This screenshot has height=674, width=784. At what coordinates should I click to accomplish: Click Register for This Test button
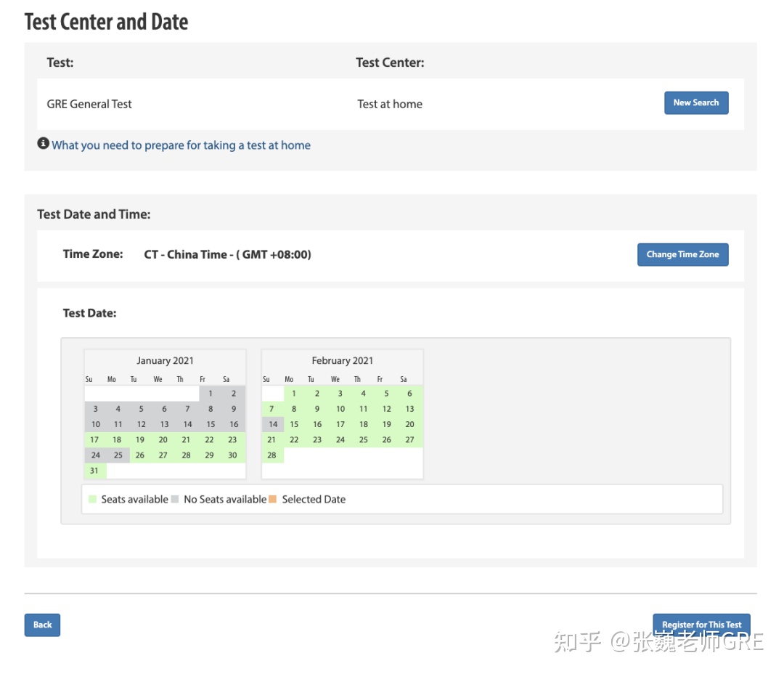click(x=701, y=625)
